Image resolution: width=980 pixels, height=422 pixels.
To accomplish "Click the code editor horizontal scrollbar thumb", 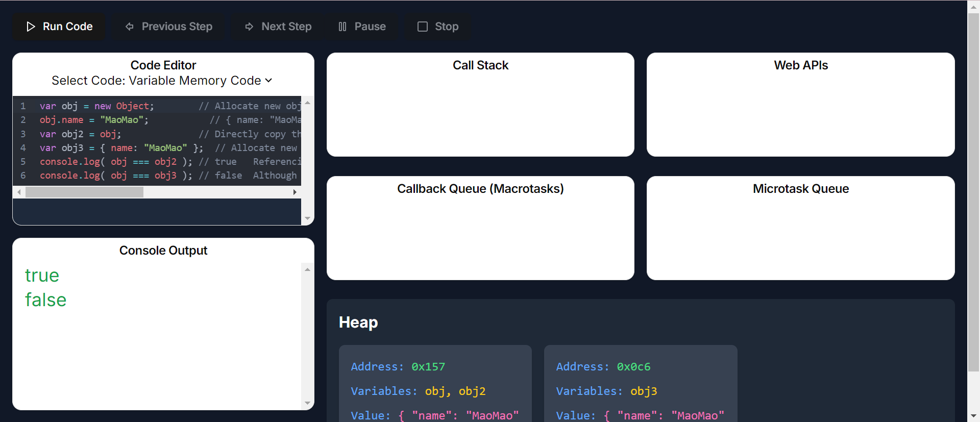I will tap(84, 192).
